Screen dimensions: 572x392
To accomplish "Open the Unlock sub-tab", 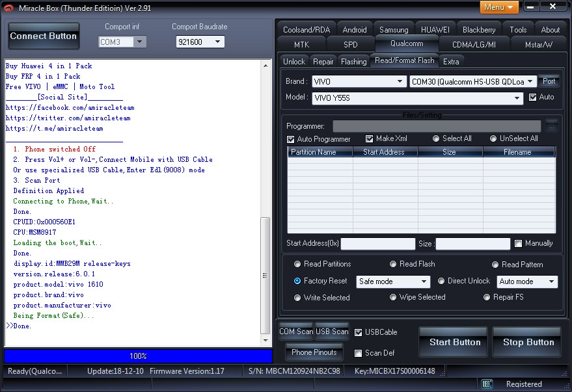I will coord(294,62).
